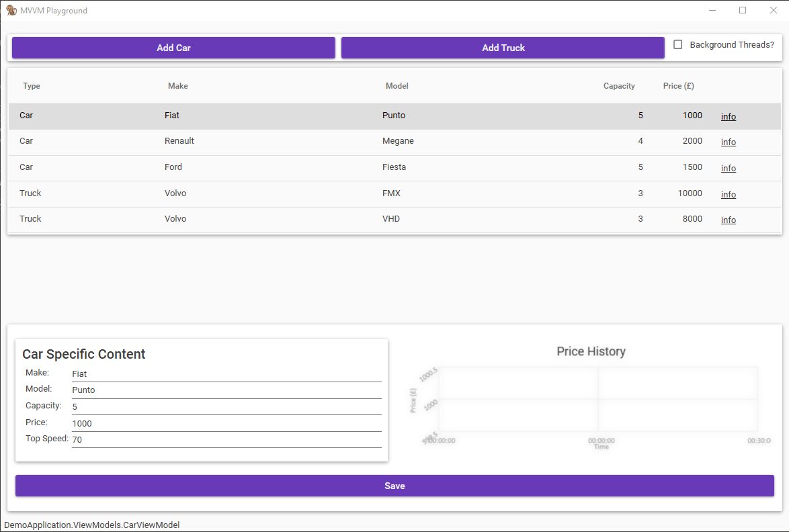The image size is (789, 532).
Task: Toggle the Background Threads? checkbox
Action: [x=677, y=44]
